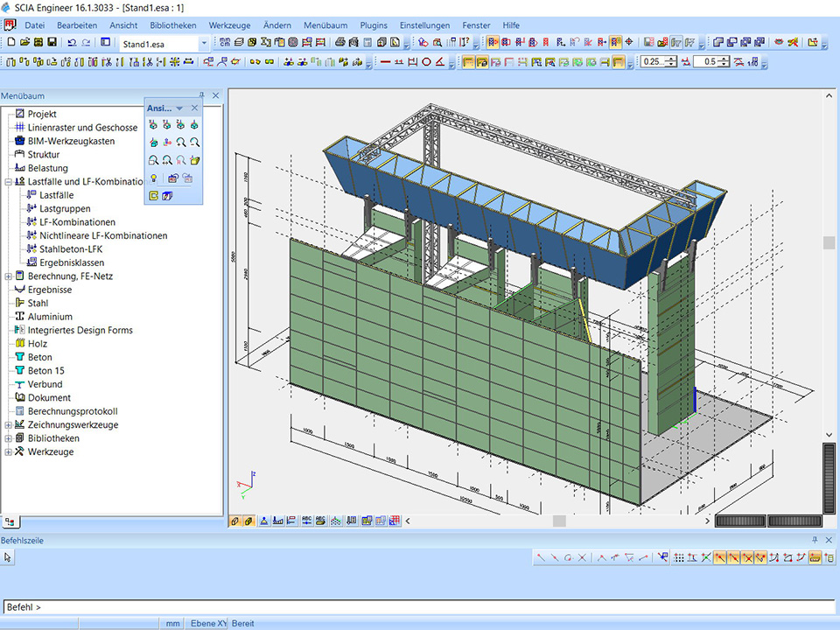Screen dimensions: 840x630
Task: Click the Save floppy disk icon
Action: coord(52,42)
